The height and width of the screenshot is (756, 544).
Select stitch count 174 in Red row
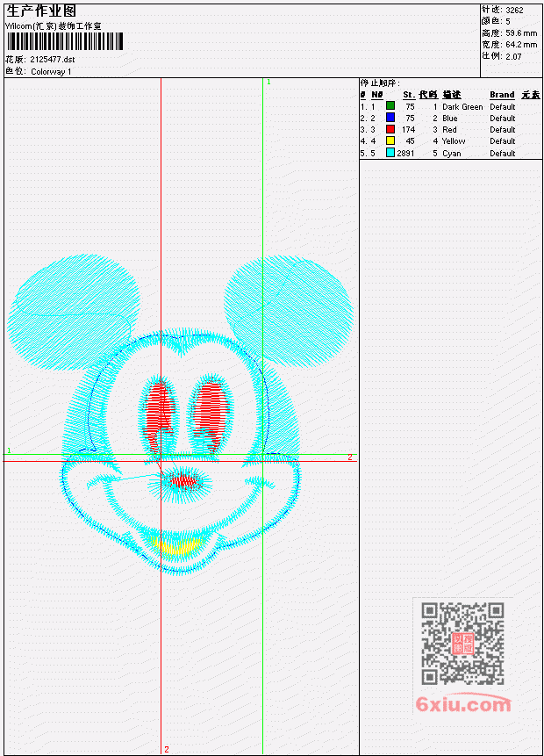pyautogui.click(x=409, y=130)
